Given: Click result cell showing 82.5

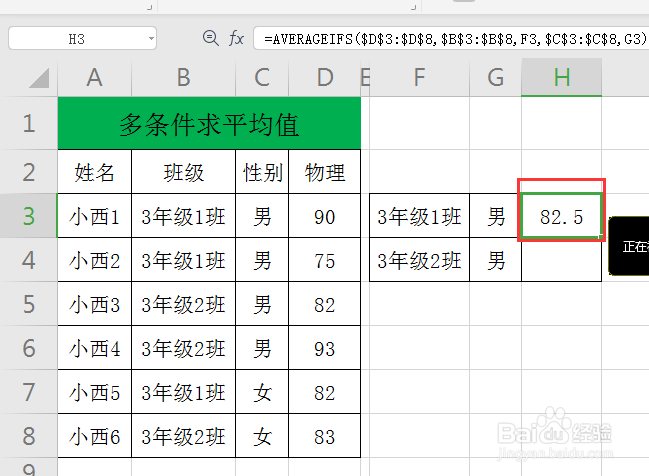Looking at the screenshot, I should click(x=561, y=216).
